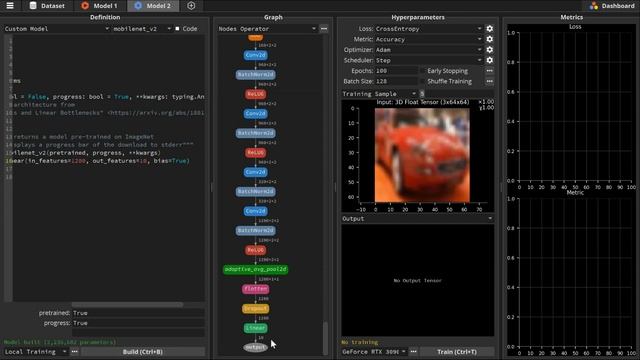
Task: Click the 'Model built' status message
Action: coord(60,342)
